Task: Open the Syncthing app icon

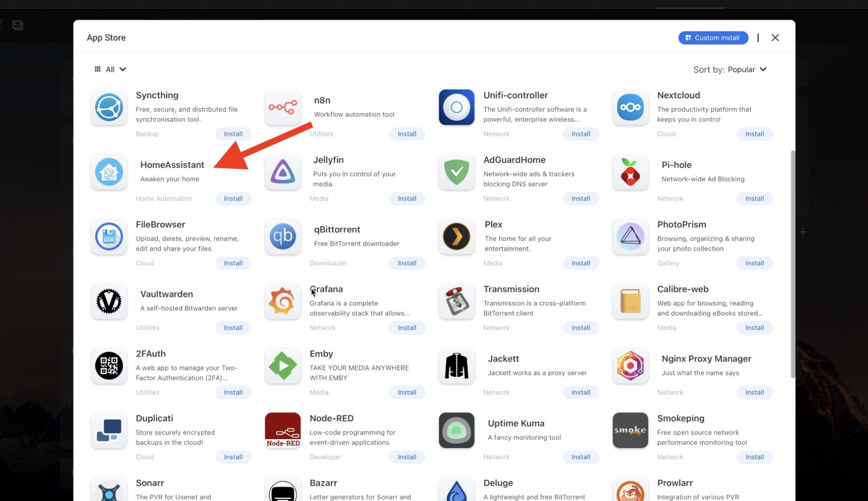Action: click(x=109, y=107)
